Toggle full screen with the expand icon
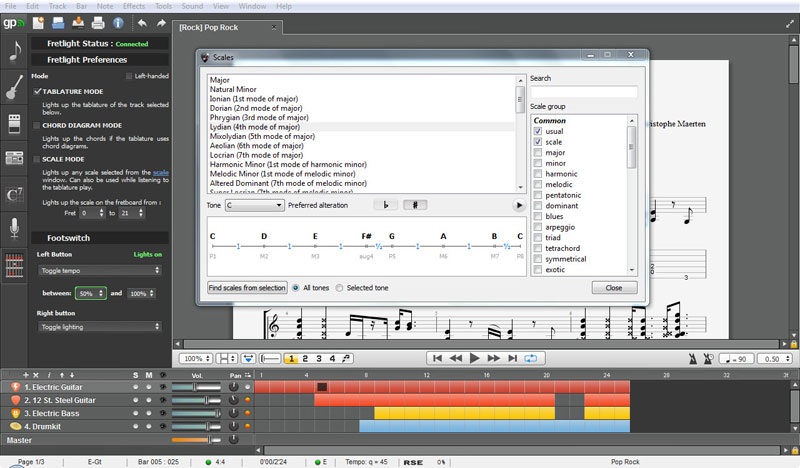 [790, 23]
